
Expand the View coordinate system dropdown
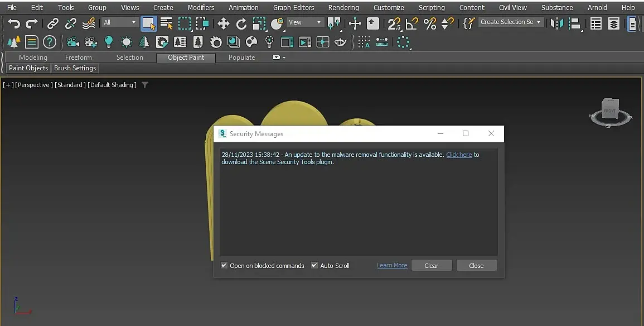(x=305, y=22)
